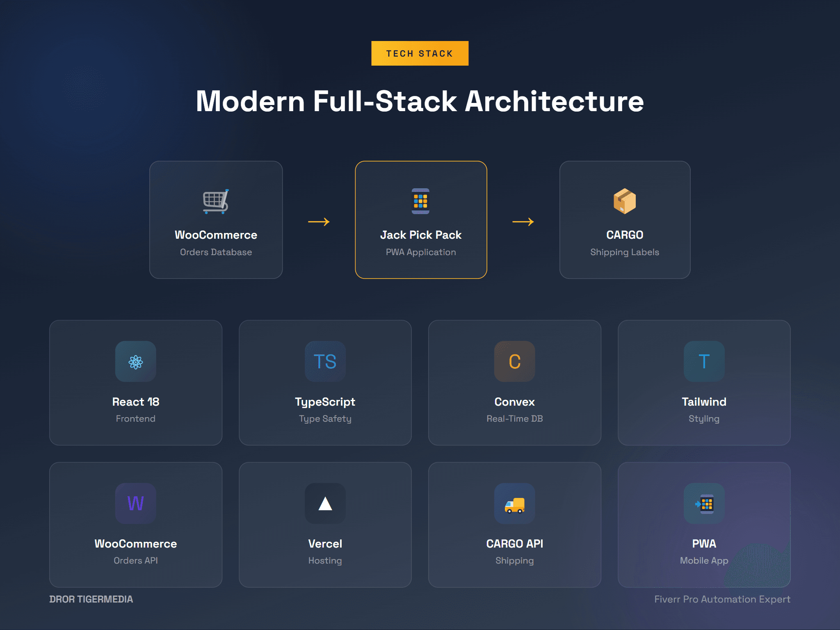Viewport: 840px width, 630px height.
Task: Click the CARGO shipping box icon
Action: click(x=625, y=202)
